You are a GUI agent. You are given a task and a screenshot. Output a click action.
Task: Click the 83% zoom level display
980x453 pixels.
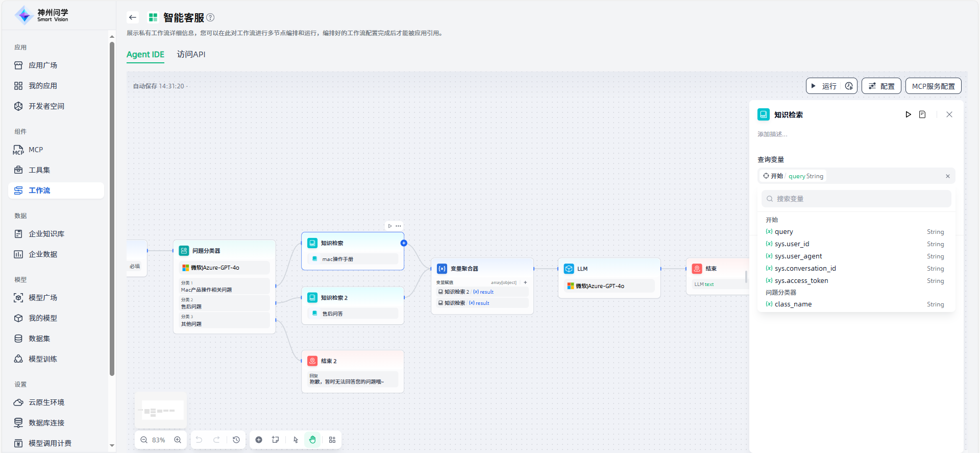159,440
